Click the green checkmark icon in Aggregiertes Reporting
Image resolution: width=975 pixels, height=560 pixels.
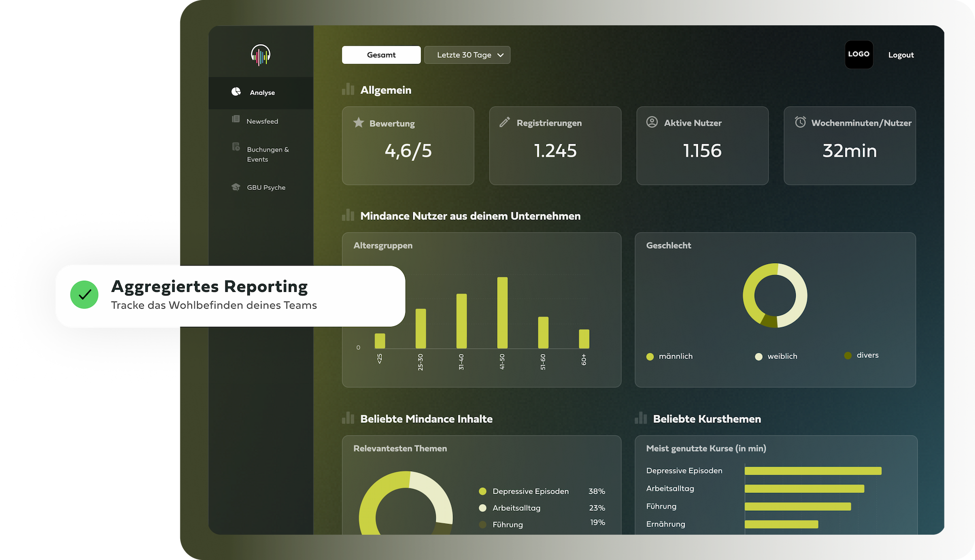[x=84, y=294]
